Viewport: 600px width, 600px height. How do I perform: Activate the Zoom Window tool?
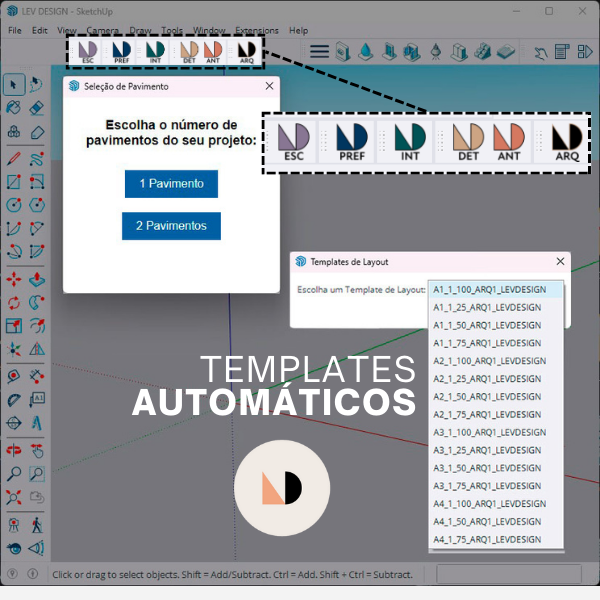tap(37, 474)
